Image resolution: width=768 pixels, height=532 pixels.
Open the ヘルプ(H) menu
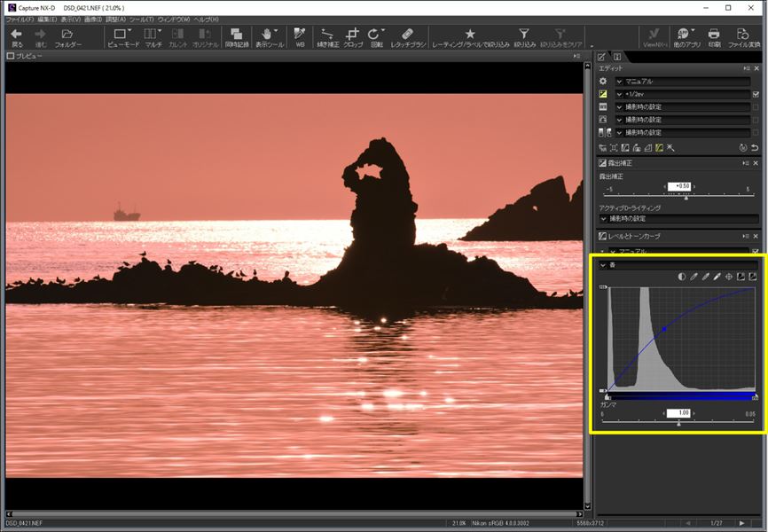207,20
